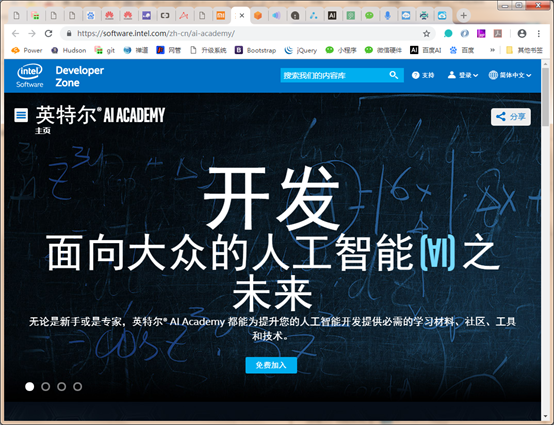The width and height of the screenshot is (554, 425).
Task: Click the search magnifier icon
Action: pyautogui.click(x=394, y=75)
